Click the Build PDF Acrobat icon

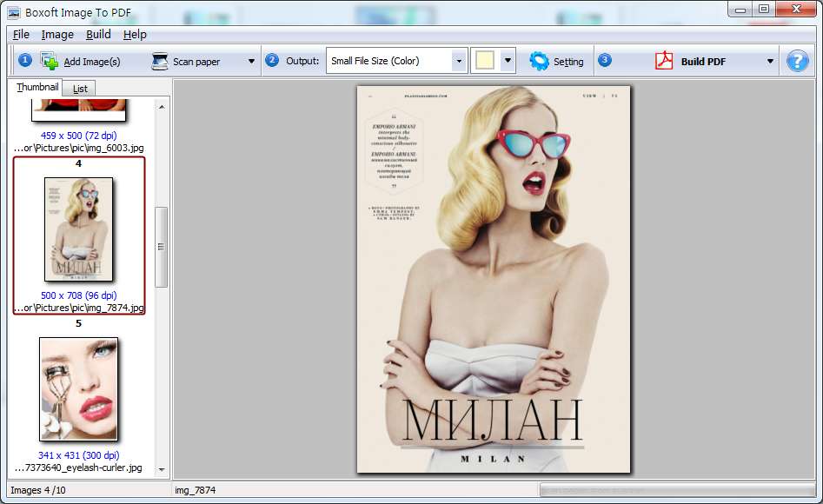click(663, 60)
